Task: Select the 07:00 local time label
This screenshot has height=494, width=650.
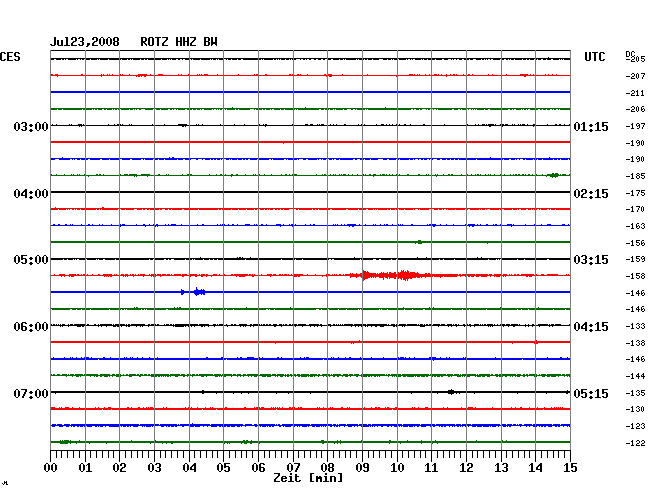Action: [x=31, y=393]
